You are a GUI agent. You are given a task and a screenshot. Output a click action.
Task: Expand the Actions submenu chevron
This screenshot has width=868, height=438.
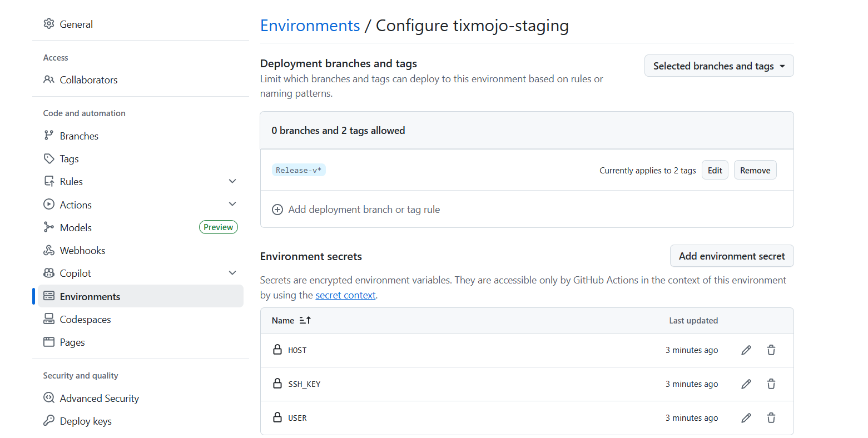click(x=232, y=205)
